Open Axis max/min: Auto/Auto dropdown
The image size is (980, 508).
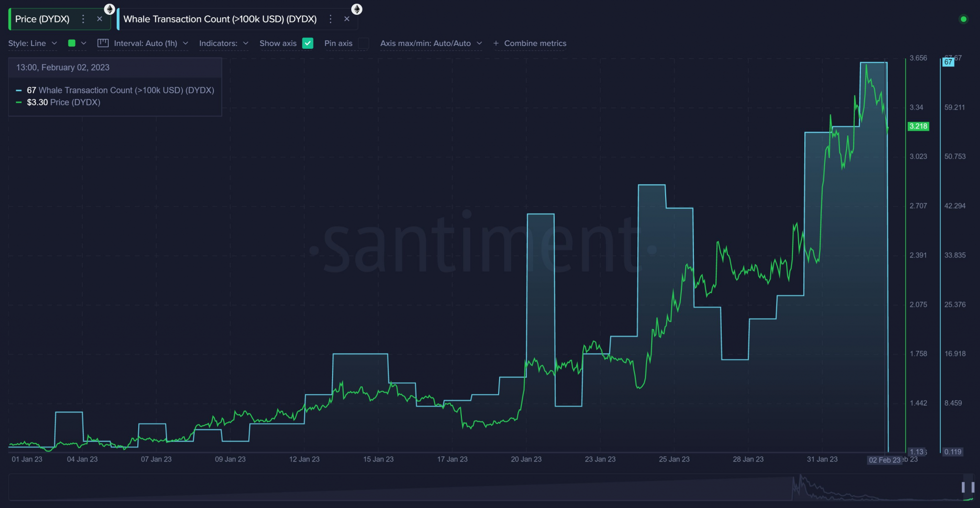[x=431, y=44]
